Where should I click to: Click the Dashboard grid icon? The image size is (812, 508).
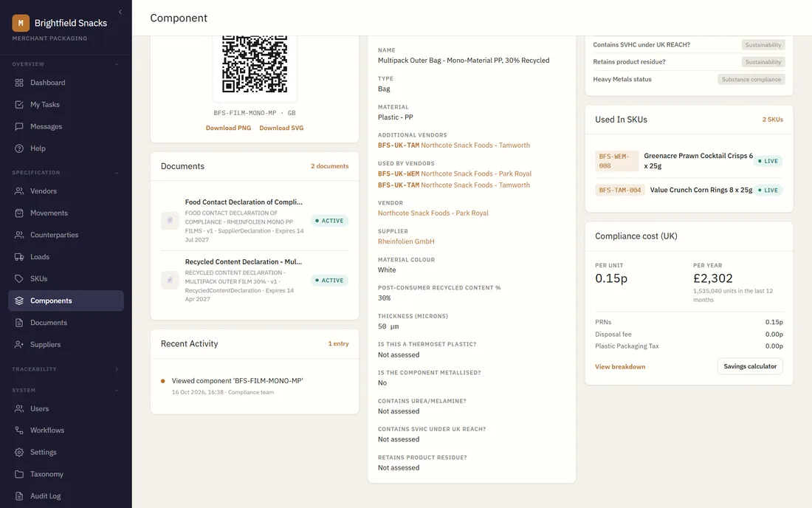pyautogui.click(x=19, y=83)
